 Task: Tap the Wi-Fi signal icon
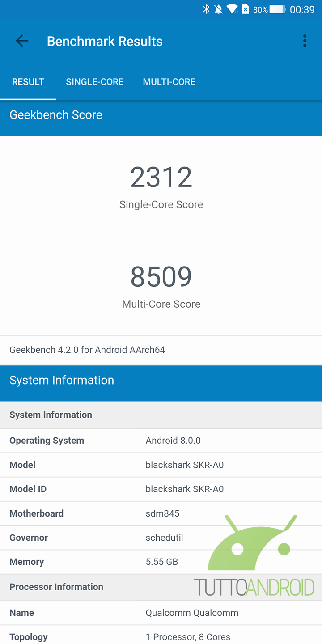pyautogui.click(x=232, y=9)
